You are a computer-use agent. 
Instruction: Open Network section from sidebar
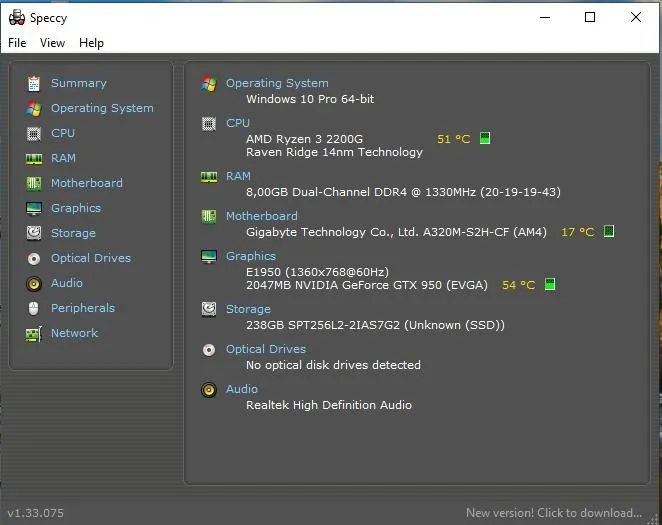[74, 333]
